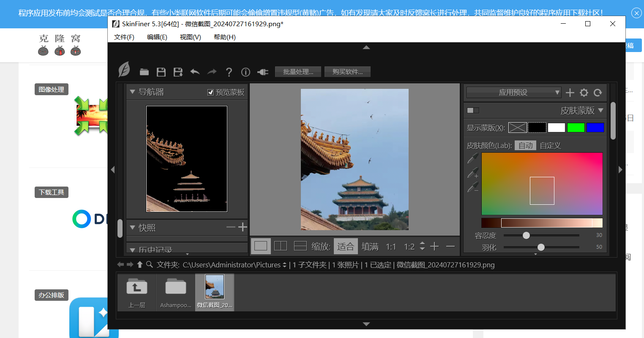Open the 帮助(H) menu

click(225, 37)
